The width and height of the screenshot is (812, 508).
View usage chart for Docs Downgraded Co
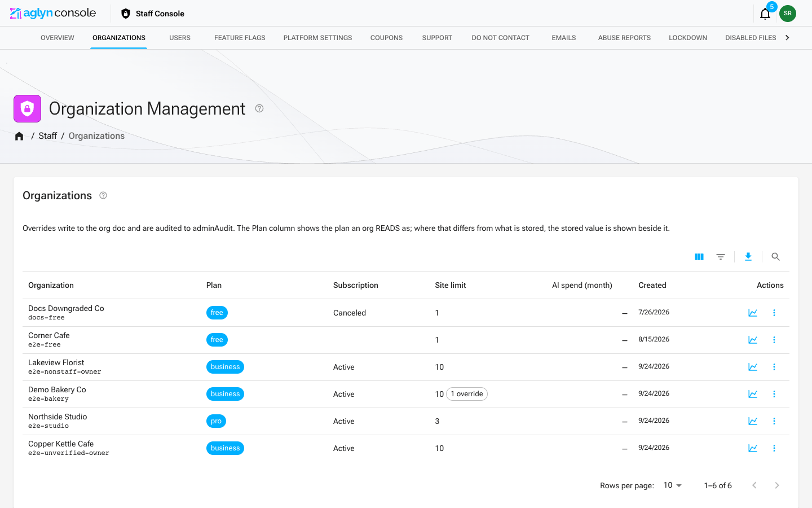click(753, 313)
